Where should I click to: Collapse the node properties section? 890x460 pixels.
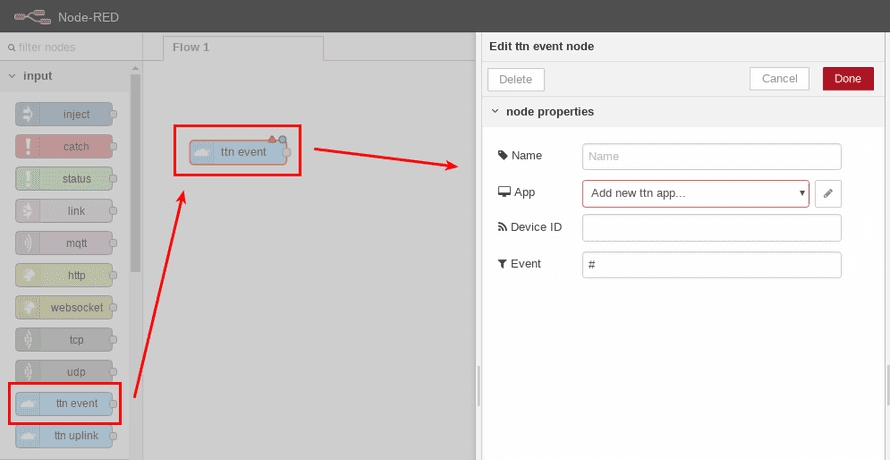point(496,111)
